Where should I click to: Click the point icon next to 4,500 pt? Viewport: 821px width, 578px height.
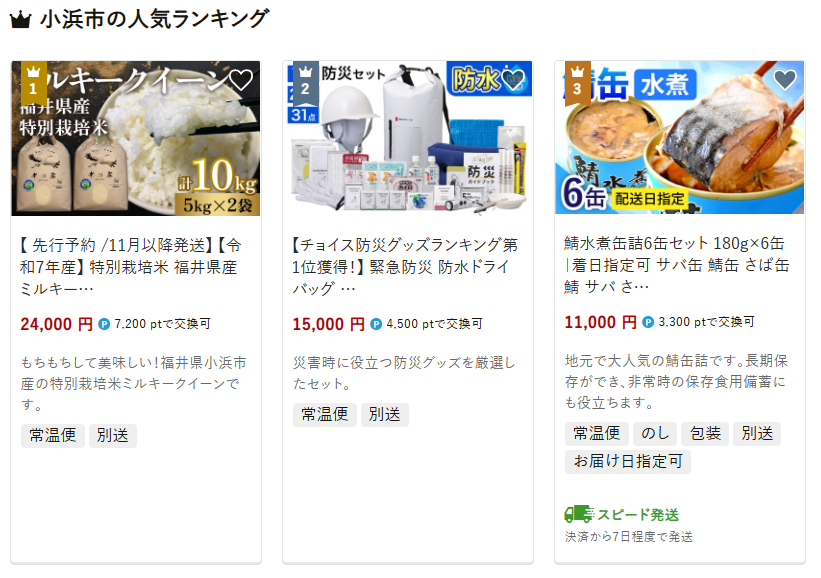point(376,324)
